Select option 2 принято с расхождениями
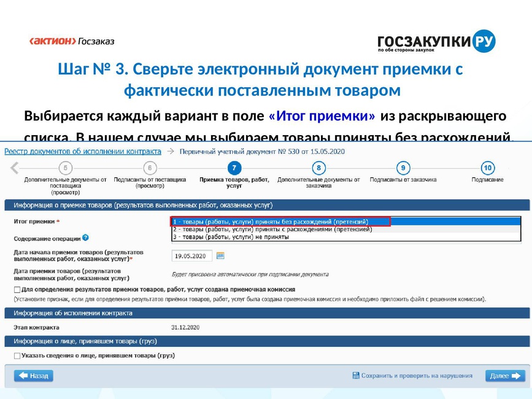 (346, 230)
